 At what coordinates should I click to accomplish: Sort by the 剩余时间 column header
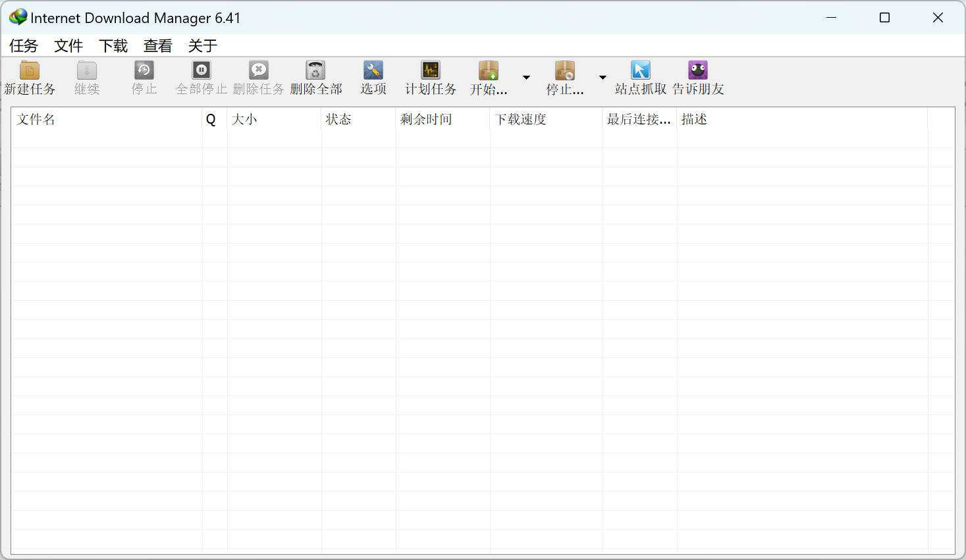(443, 119)
